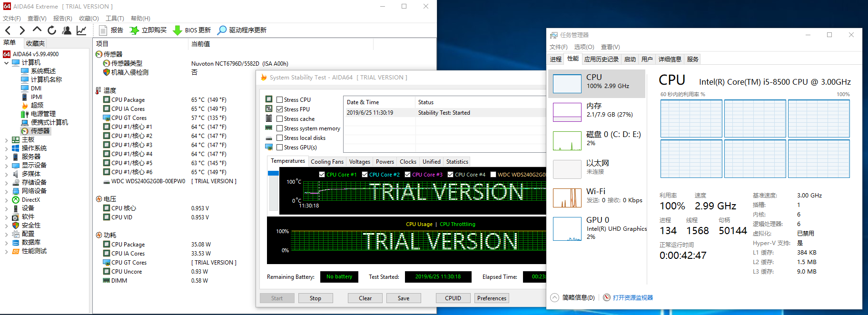
Task: Expand the 操作系统 tree node
Action: [6, 148]
